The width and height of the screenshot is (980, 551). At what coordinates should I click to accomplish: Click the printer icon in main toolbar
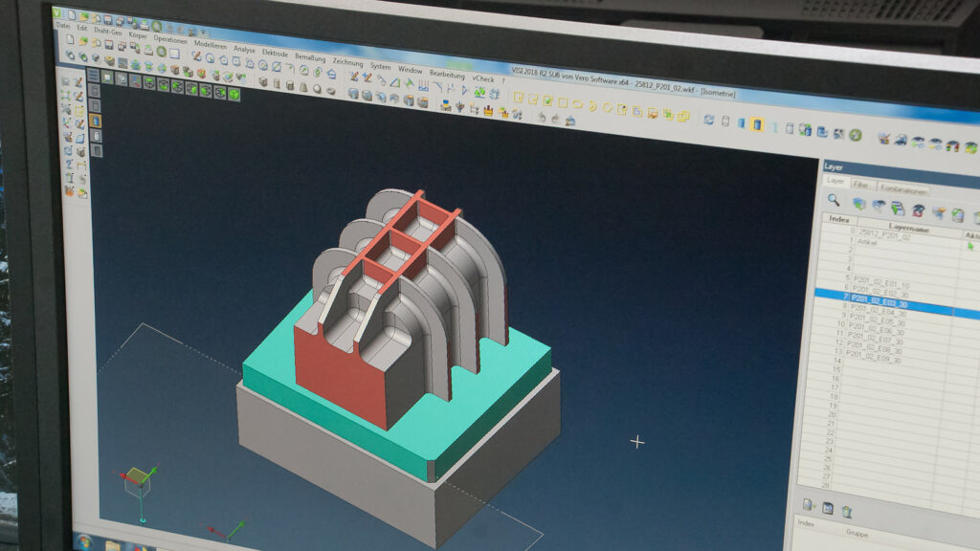pos(148,50)
